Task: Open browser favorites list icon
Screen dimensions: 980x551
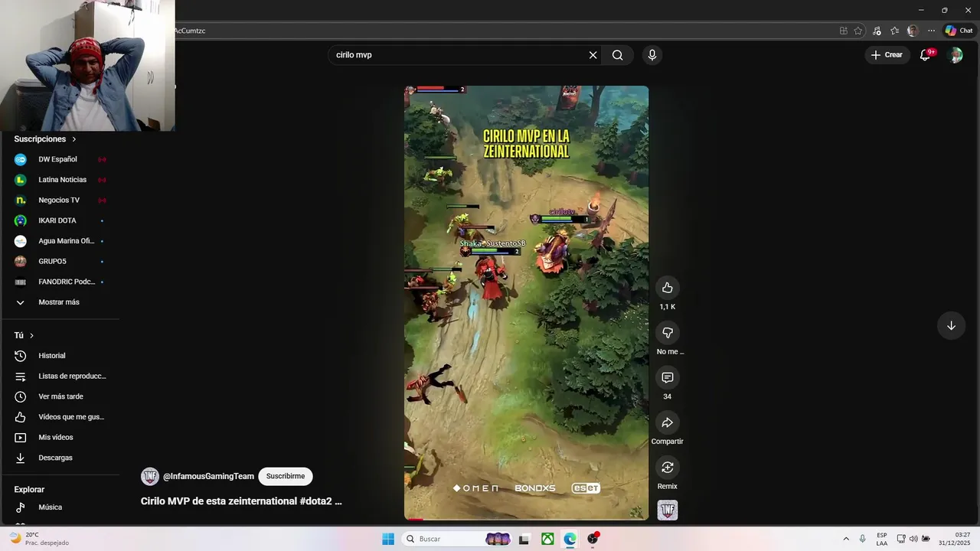Action: (x=894, y=31)
